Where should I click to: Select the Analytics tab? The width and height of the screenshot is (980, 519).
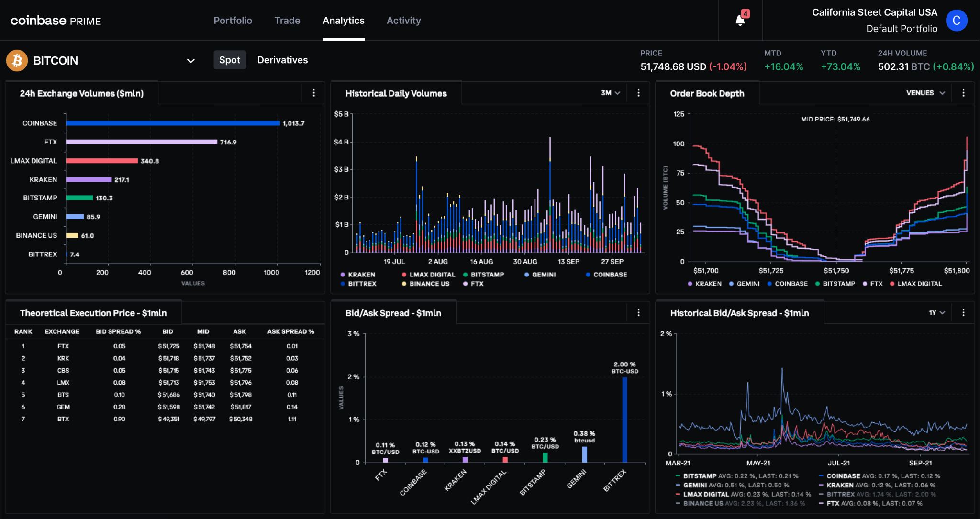344,21
